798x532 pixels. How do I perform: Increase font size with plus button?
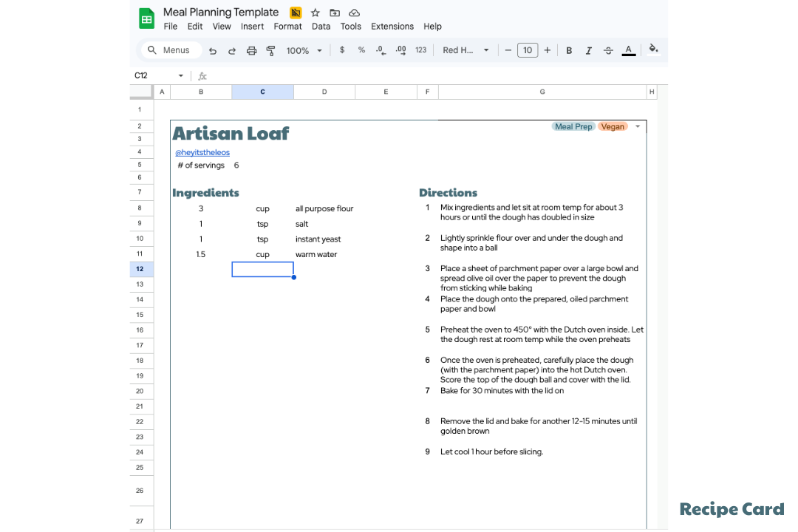(547, 50)
